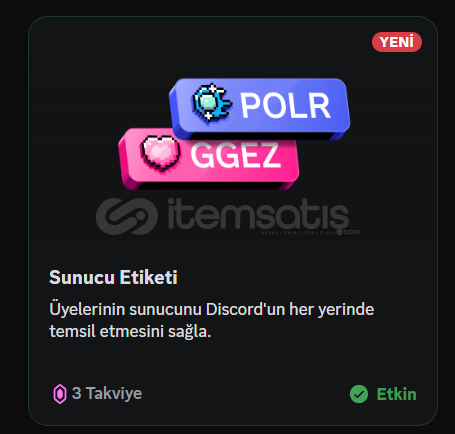The width and height of the screenshot is (455, 434).
Task: Select the GGEZ text on pink tag
Action: point(236,155)
